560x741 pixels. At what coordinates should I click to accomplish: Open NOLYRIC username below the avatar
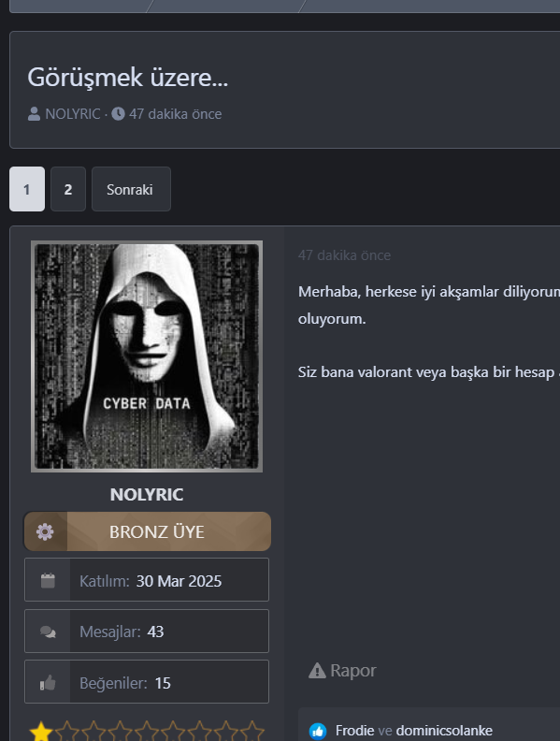(x=147, y=494)
